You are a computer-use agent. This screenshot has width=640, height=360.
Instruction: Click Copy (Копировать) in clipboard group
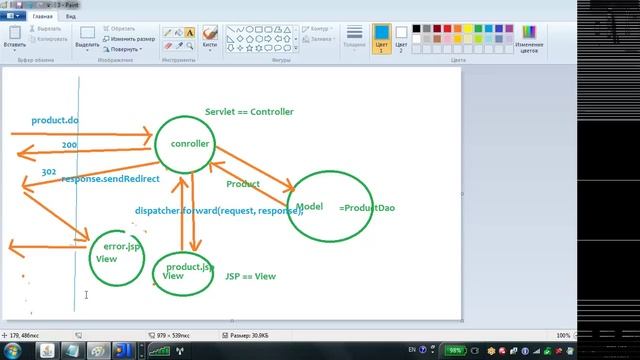click(x=48, y=39)
